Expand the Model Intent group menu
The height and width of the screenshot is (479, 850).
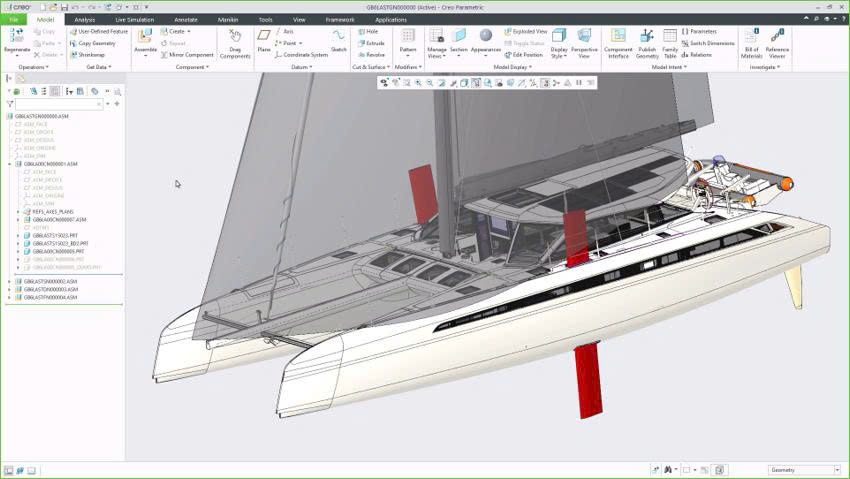pyautogui.click(x=667, y=67)
